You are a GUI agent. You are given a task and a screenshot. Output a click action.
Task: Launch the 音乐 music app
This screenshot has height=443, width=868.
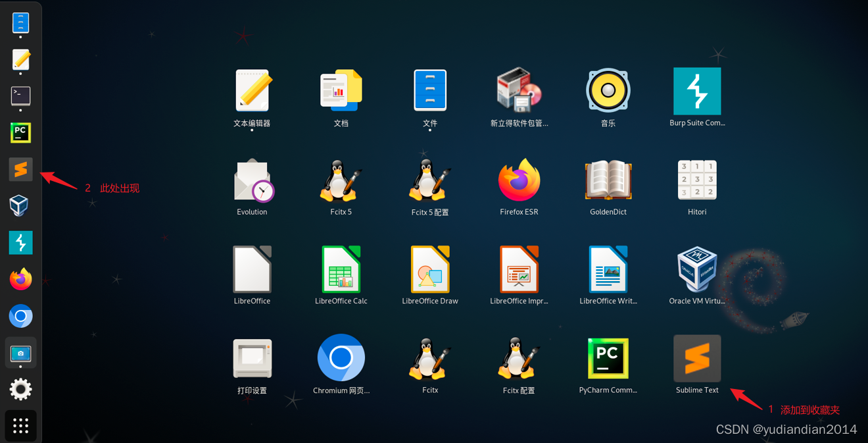(x=608, y=91)
